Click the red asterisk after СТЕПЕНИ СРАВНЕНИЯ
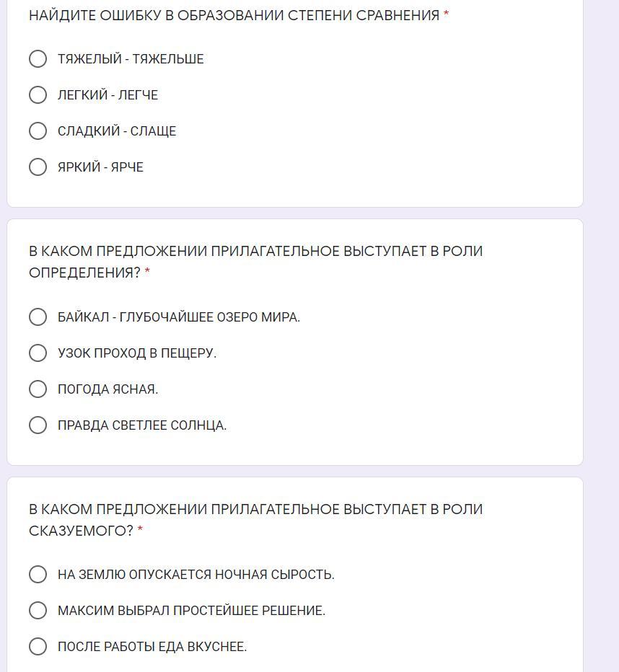Viewport: 619px width, 672px height. coord(446,15)
